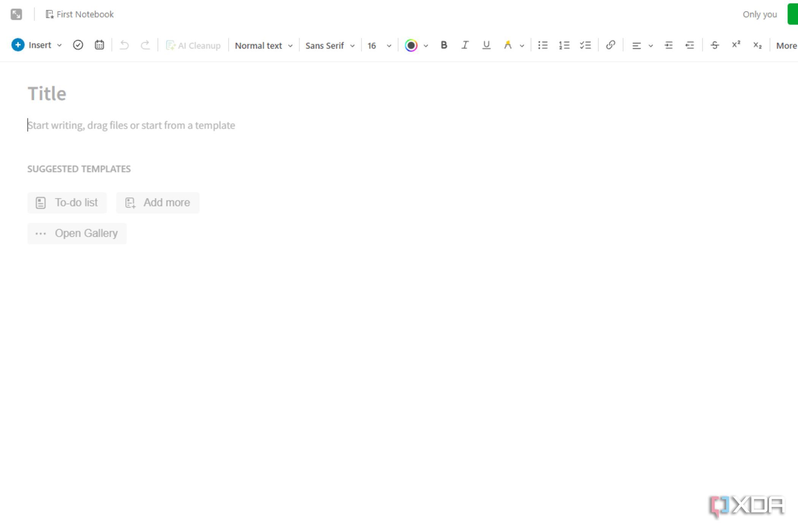
Task: Open the font family dropdown
Action: [330, 45]
